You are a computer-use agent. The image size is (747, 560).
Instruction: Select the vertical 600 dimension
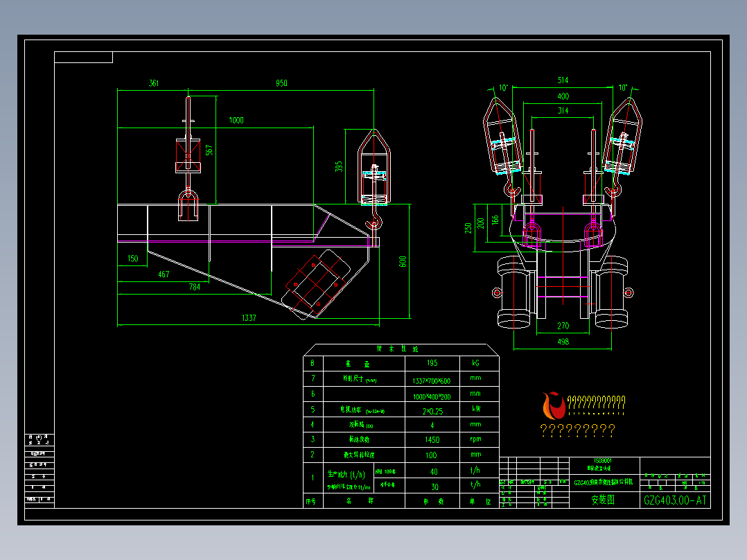[403, 262]
